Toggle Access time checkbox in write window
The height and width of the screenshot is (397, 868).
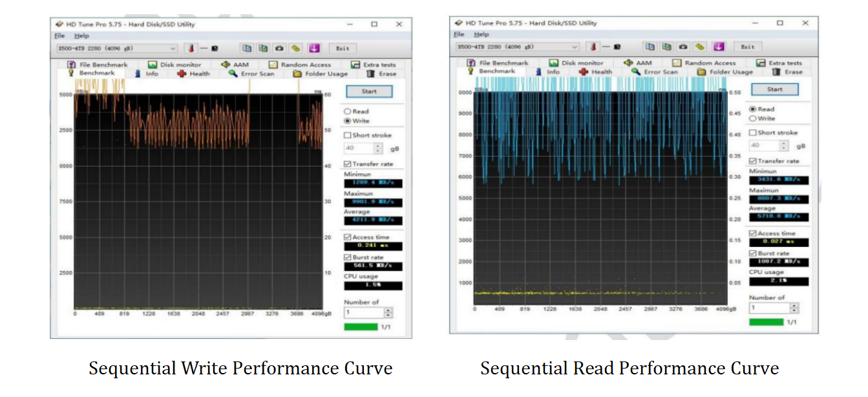348,237
